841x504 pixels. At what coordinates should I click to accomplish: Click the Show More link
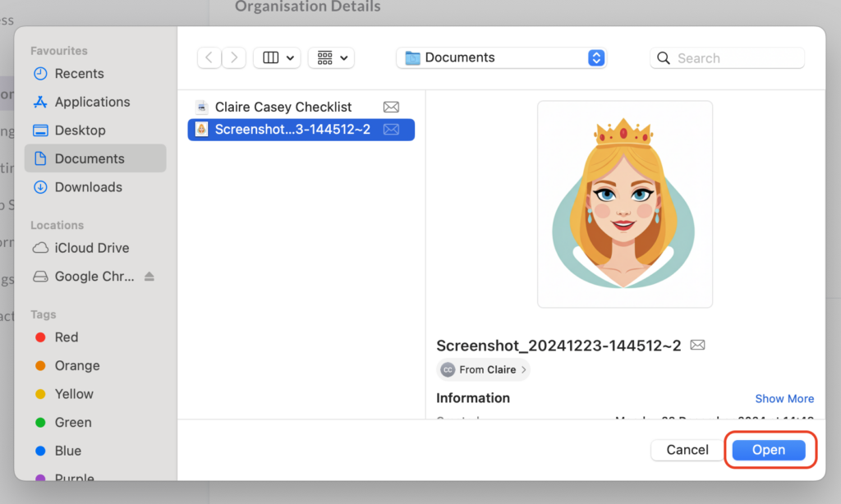(x=784, y=398)
